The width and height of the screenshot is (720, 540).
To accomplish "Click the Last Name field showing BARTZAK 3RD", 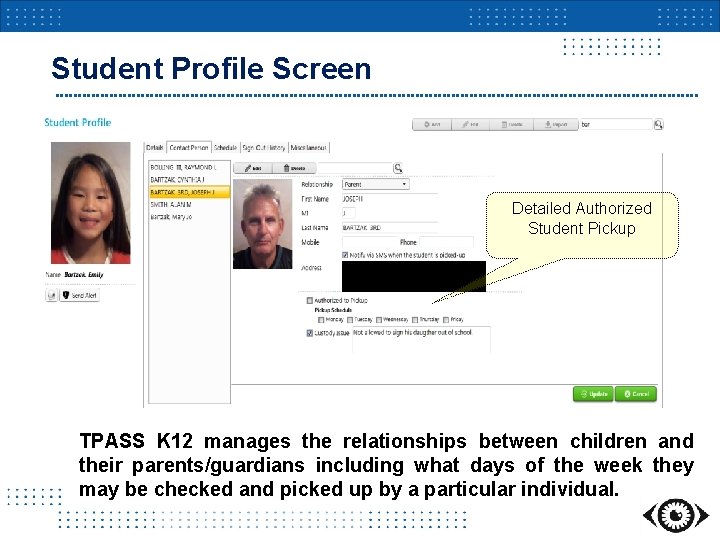I will (389, 228).
